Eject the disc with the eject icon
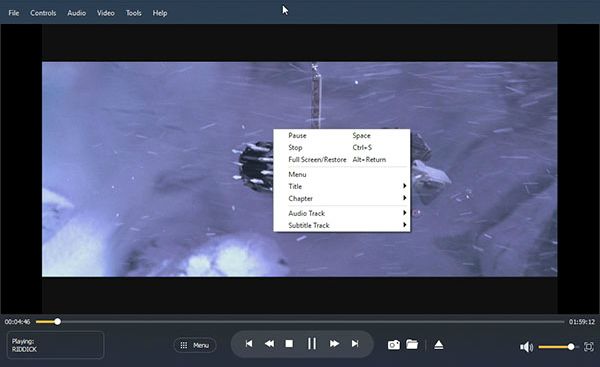Image resolution: width=600 pixels, height=367 pixels. 439,345
